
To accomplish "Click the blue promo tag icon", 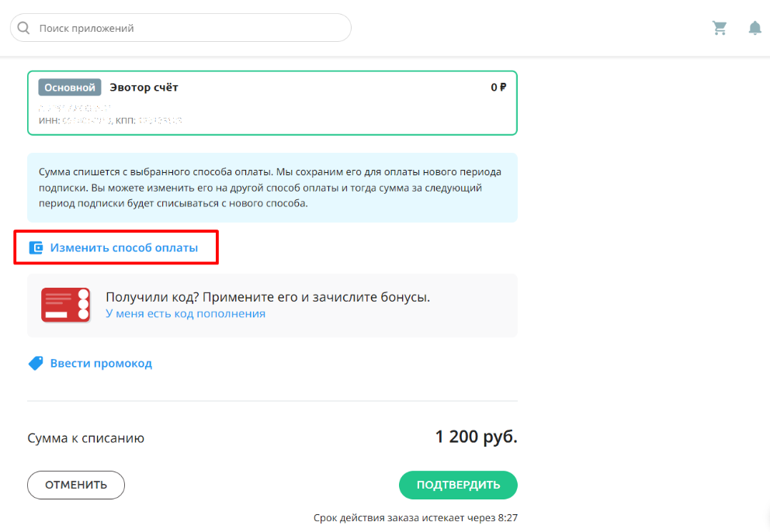I will click(36, 363).
